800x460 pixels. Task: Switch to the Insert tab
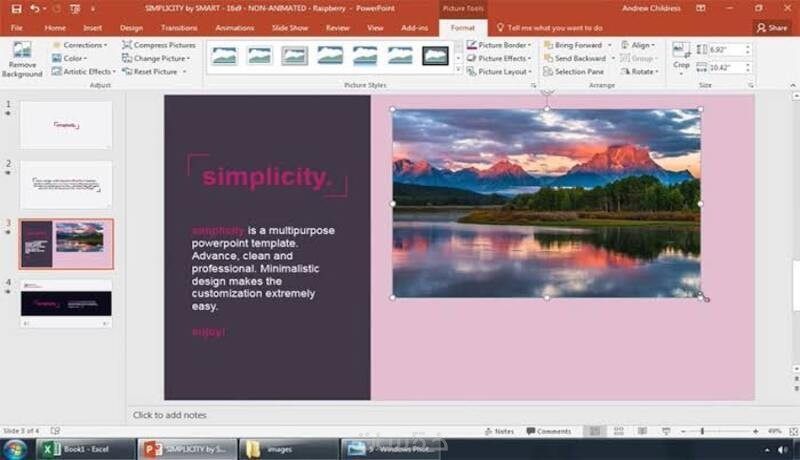click(92, 28)
